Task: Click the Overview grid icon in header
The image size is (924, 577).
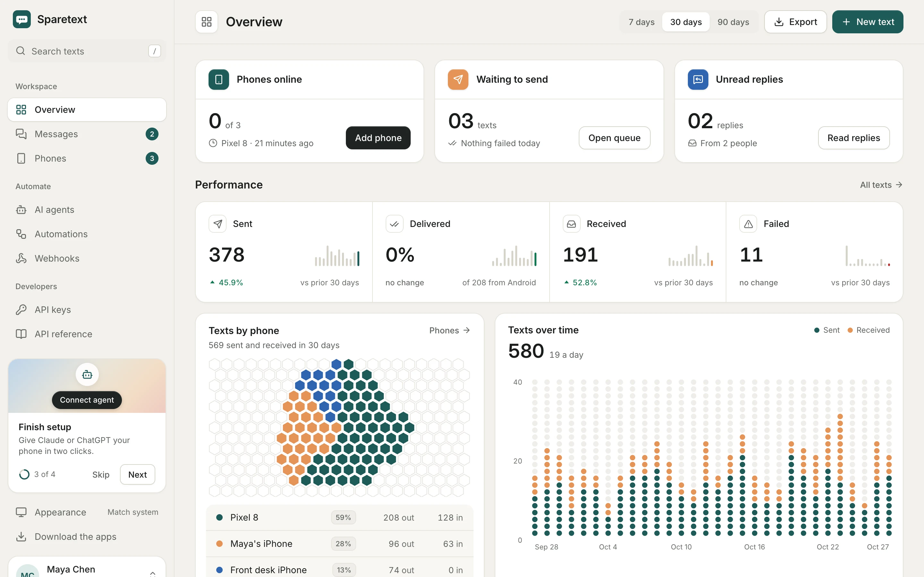Action: coord(207,22)
